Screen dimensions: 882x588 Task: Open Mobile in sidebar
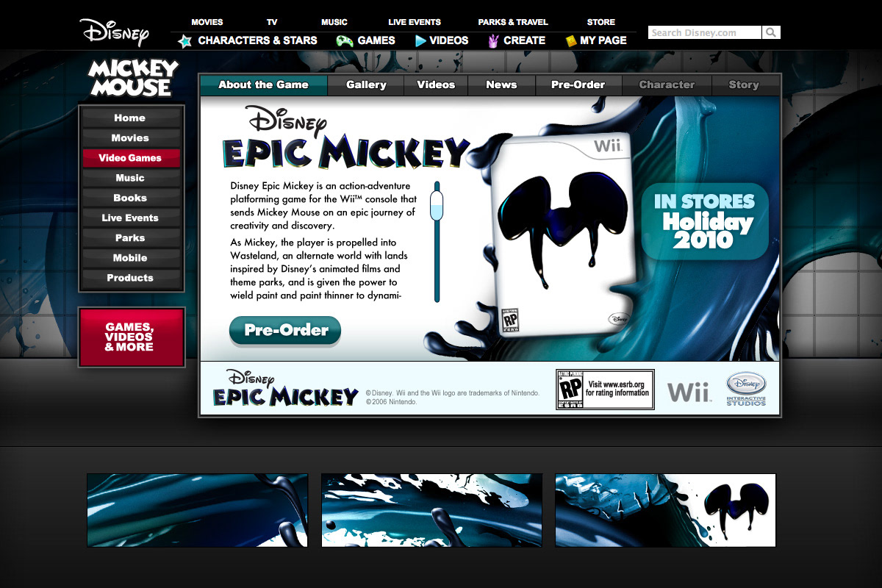point(131,258)
